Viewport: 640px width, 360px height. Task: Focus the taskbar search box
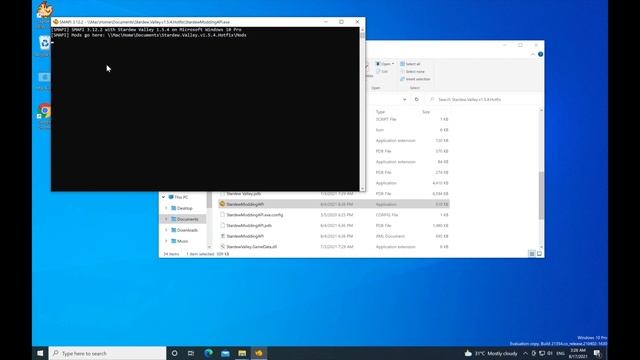(x=107, y=353)
